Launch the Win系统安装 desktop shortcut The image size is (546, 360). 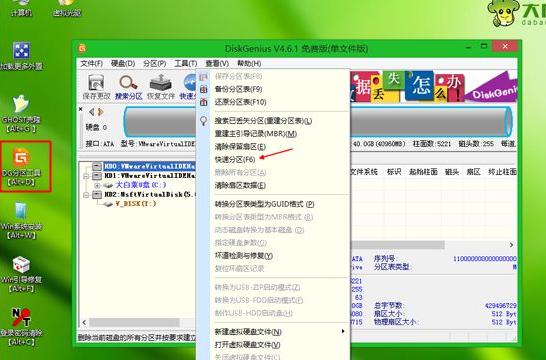click(22, 220)
